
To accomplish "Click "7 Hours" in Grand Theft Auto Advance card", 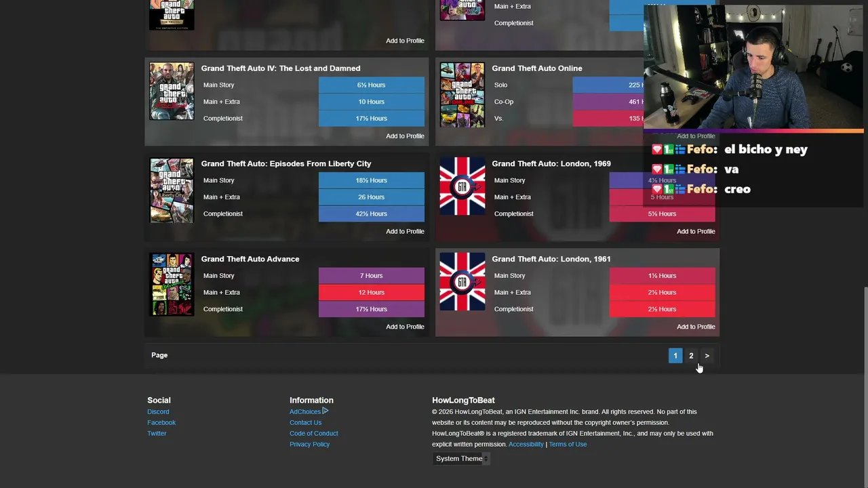I will (372, 276).
